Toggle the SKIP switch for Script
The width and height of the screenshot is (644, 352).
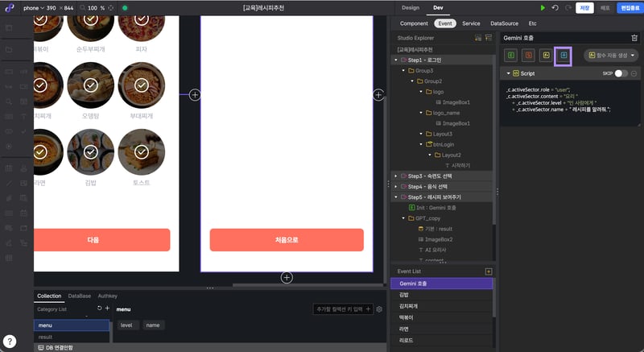tap(620, 73)
